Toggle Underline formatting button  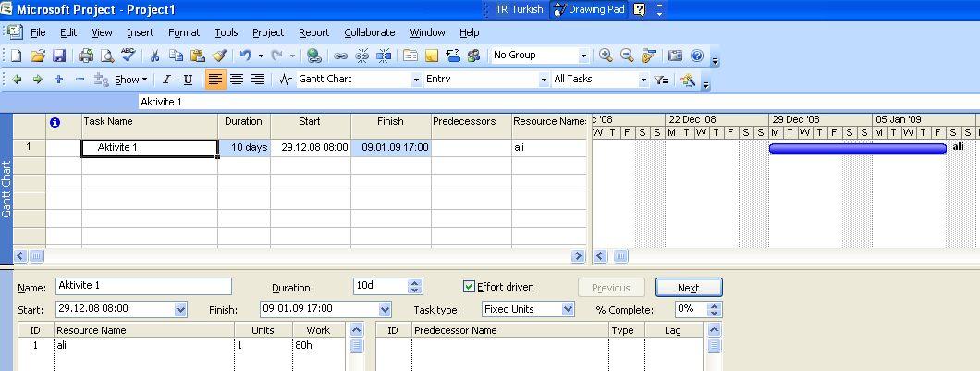189,80
